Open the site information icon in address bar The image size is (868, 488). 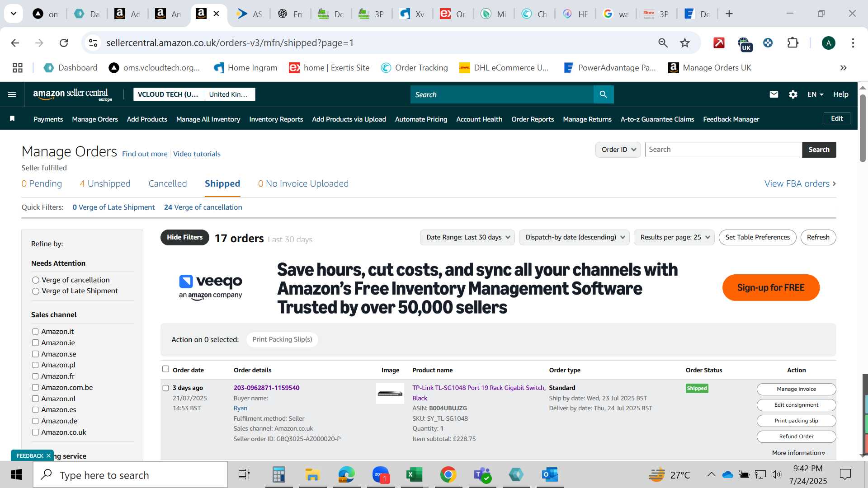93,43
